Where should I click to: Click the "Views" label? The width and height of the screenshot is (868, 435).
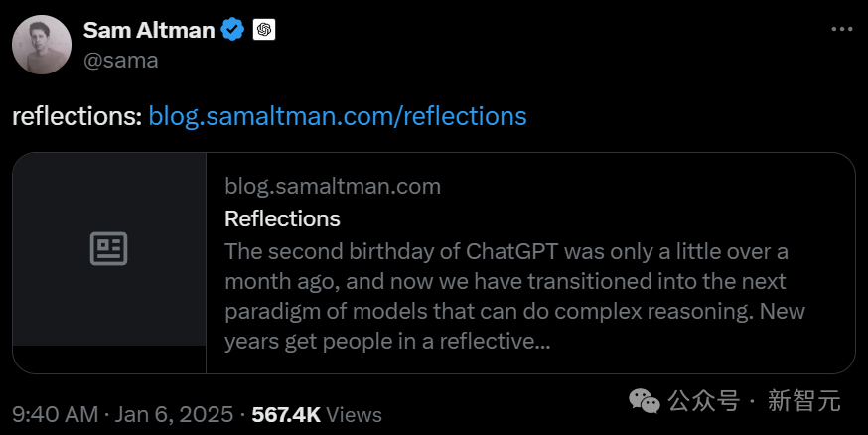coord(354,414)
